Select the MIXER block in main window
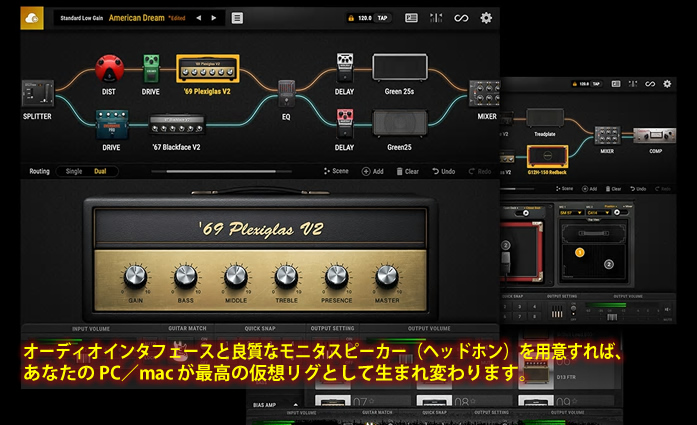Image resolution: width=697 pixels, height=425 pixels. (485, 93)
